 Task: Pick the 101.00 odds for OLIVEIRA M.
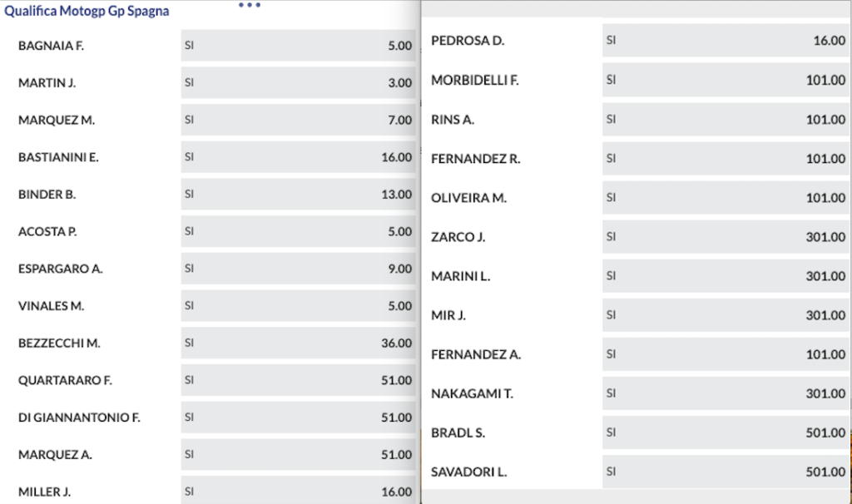pyautogui.click(x=724, y=198)
